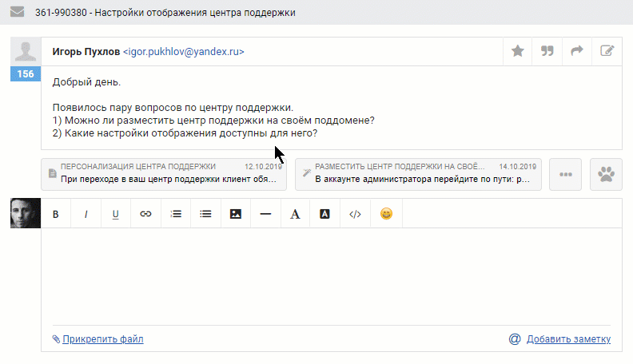Forward the message using arrow icon
This screenshot has width=633, height=364.
[x=577, y=51]
